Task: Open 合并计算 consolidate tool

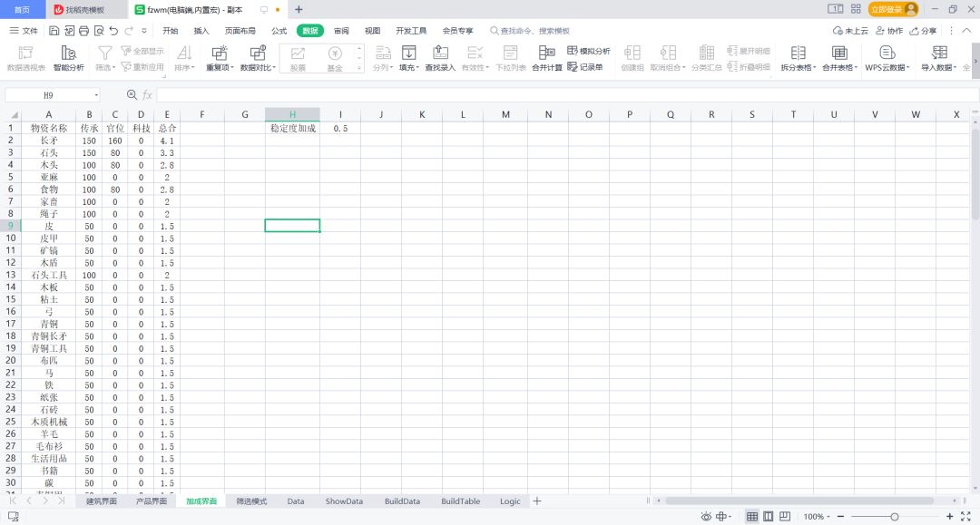Action: click(x=547, y=58)
